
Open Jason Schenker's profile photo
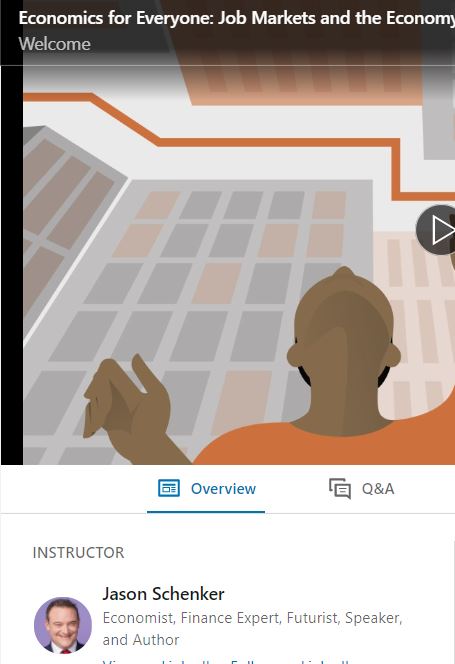click(x=63, y=625)
